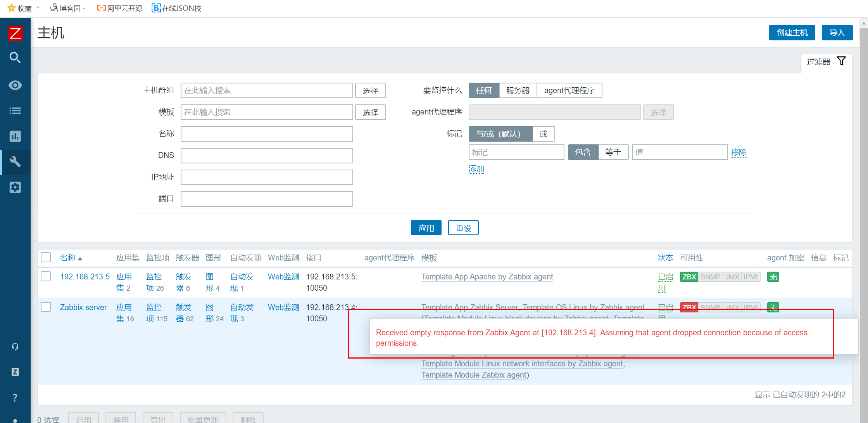Viewport: 868px width, 423px height.
Task: Focus the 主机群组 search field
Action: point(267,90)
